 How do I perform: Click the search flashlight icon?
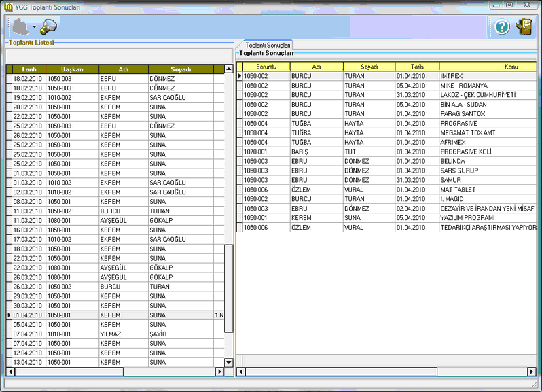tap(48, 27)
